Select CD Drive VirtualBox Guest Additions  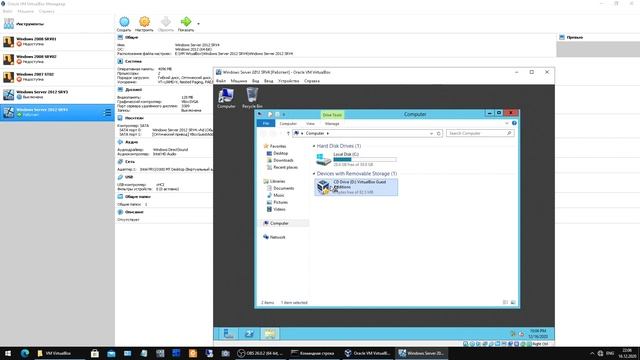pyautogui.click(x=356, y=187)
